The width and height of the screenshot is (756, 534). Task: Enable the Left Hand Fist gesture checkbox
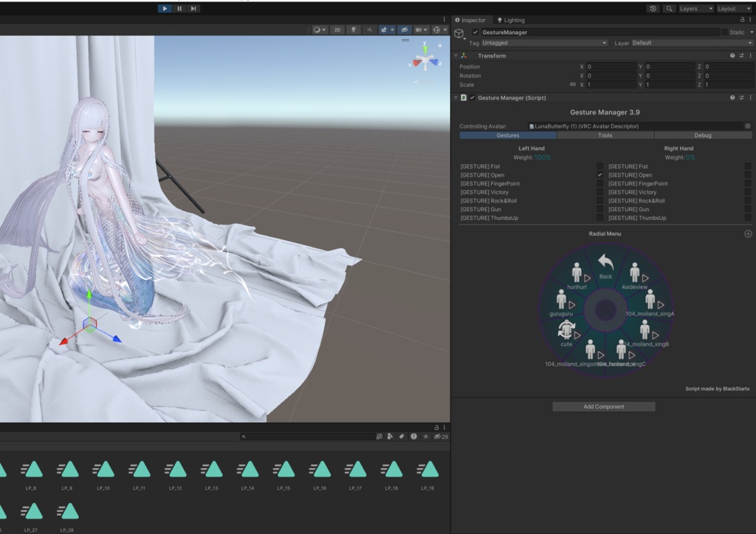tap(599, 166)
